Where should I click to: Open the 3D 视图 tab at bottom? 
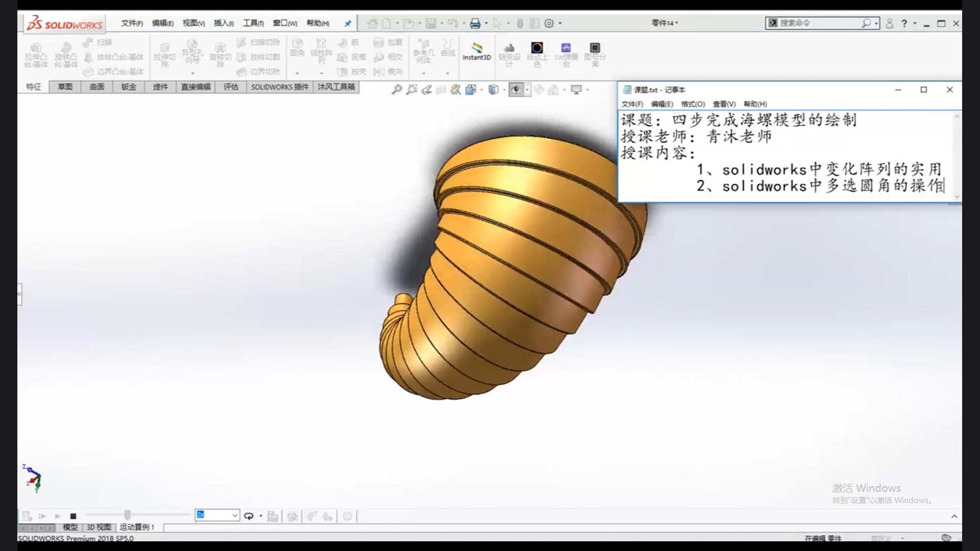tap(99, 527)
